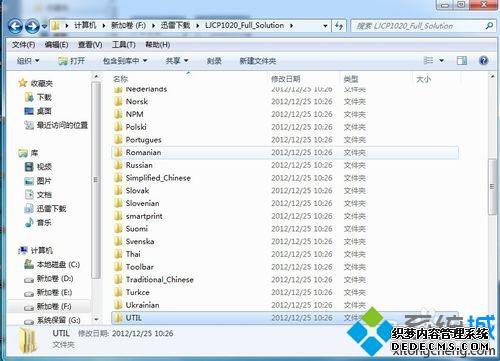Open the 工具(T) menu
The width and height of the screenshot is (500, 361).
[124, 45]
